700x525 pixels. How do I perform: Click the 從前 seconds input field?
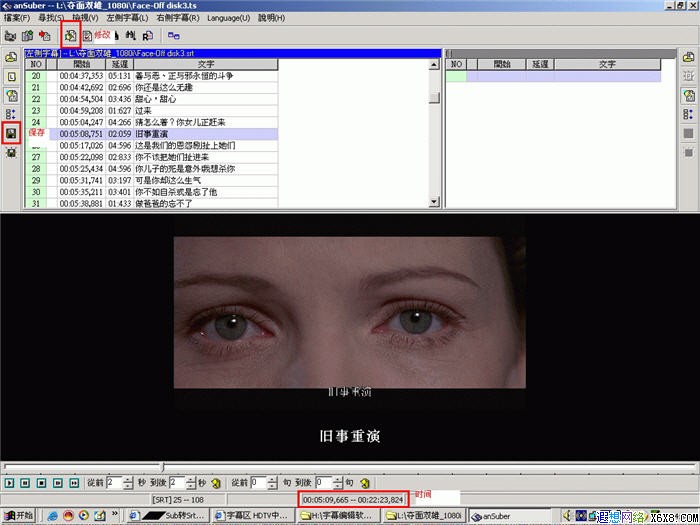tap(114, 483)
